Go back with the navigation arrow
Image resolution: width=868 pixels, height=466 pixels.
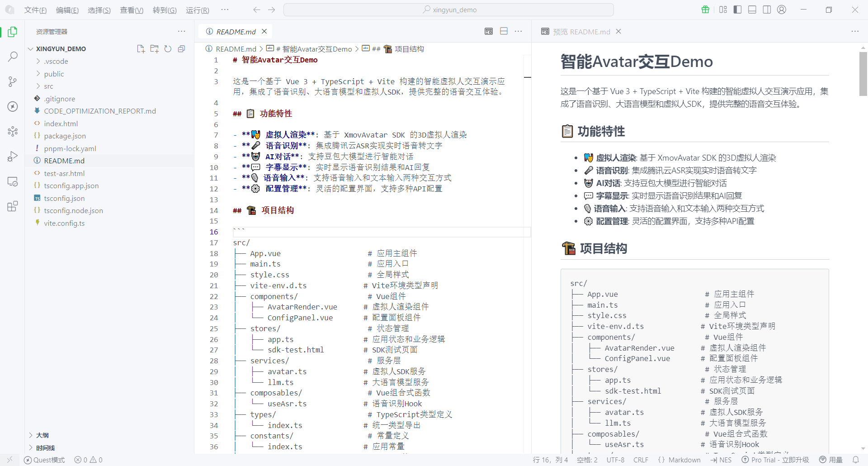pos(257,10)
